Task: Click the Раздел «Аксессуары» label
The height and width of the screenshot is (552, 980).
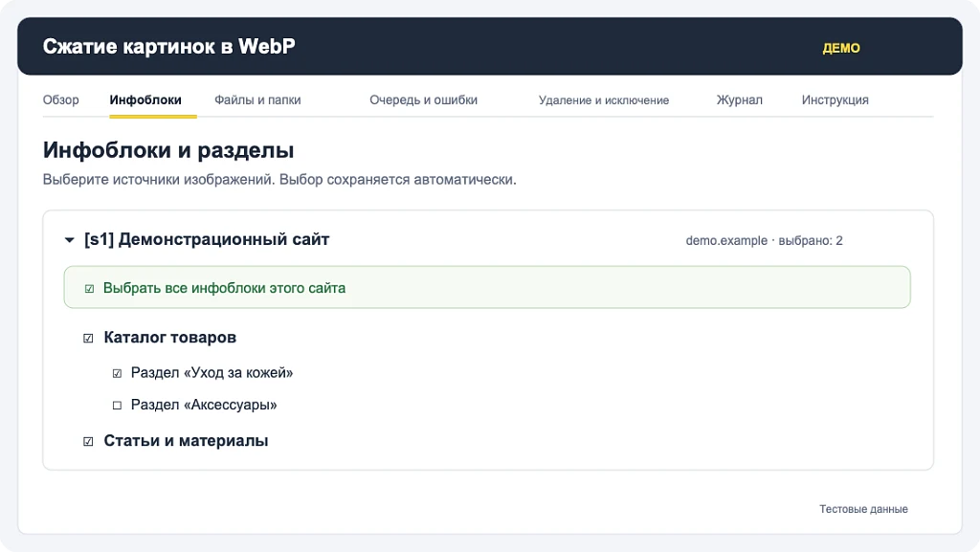Action: click(x=204, y=405)
